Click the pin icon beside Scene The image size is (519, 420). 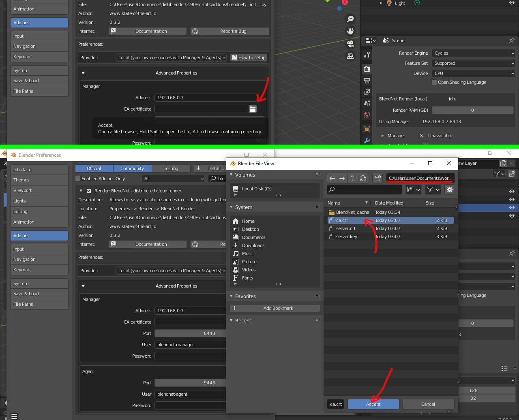coord(512,41)
